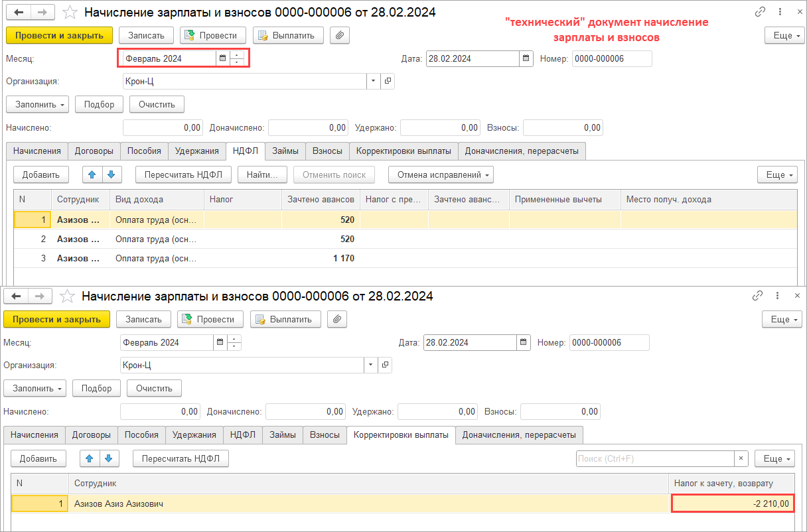Open Доначисления, перерасчеты tab in lower window
Viewport: 807px width, 532px height.
(519, 435)
